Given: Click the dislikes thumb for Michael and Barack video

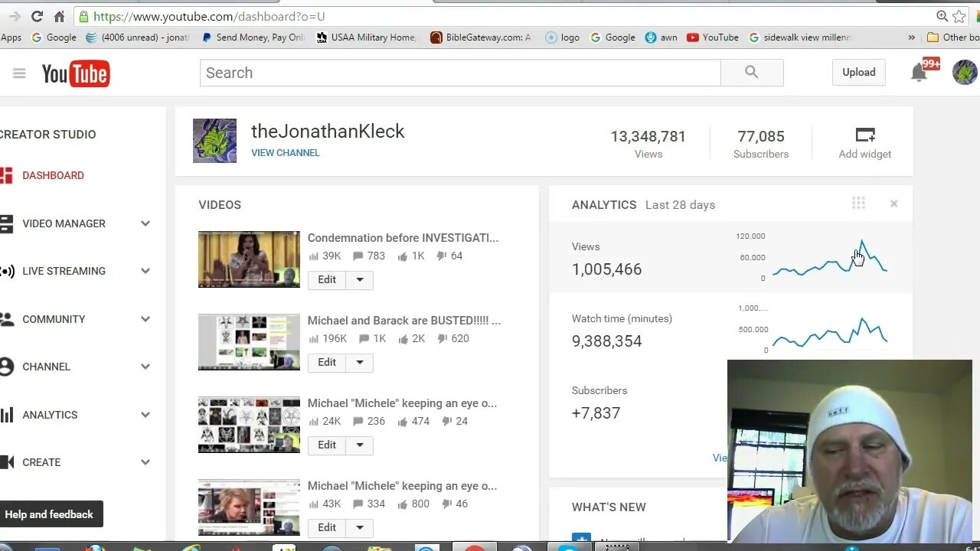Looking at the screenshot, I should pos(441,339).
